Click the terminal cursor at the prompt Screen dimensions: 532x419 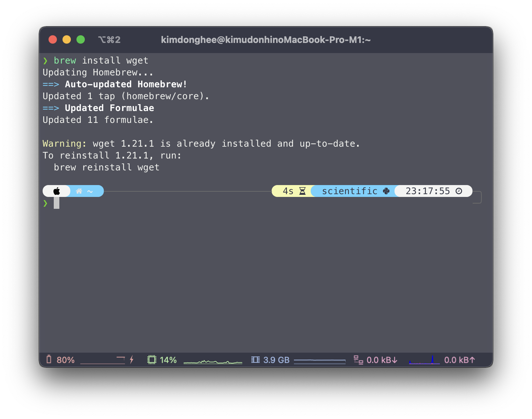[57, 203]
